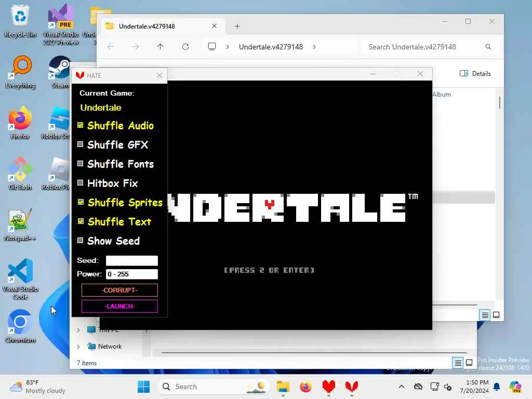The height and width of the screenshot is (399, 532).
Task: Open the Git Bash desktop icon
Action: tap(20, 174)
